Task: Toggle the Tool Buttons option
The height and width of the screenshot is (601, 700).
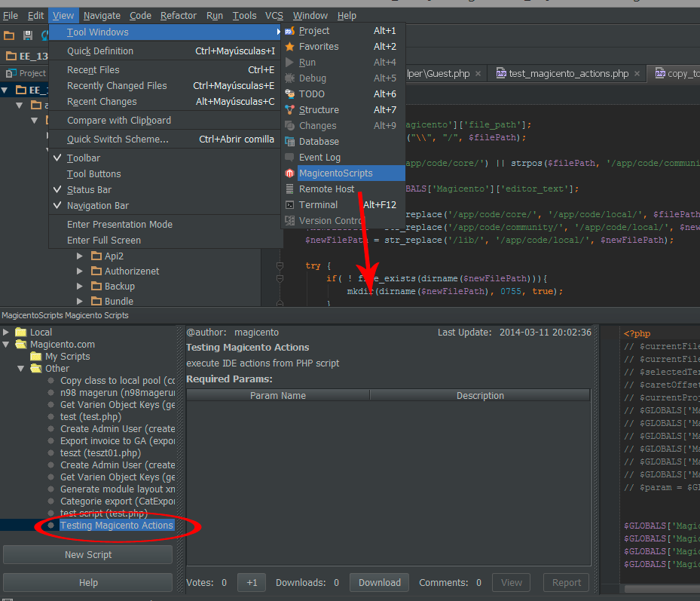Action: tap(165, 174)
